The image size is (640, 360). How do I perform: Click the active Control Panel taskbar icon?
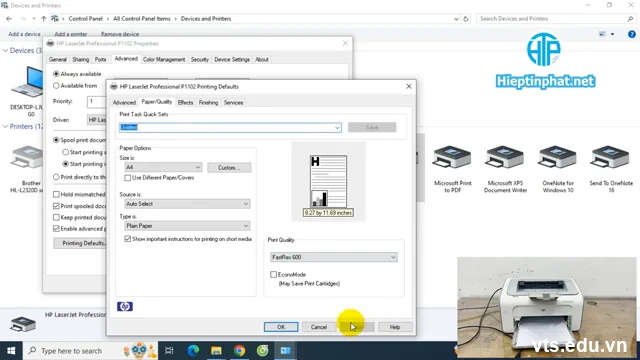tap(285, 351)
